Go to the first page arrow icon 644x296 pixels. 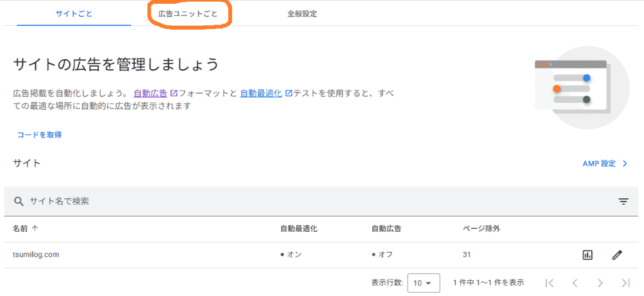coord(550,283)
